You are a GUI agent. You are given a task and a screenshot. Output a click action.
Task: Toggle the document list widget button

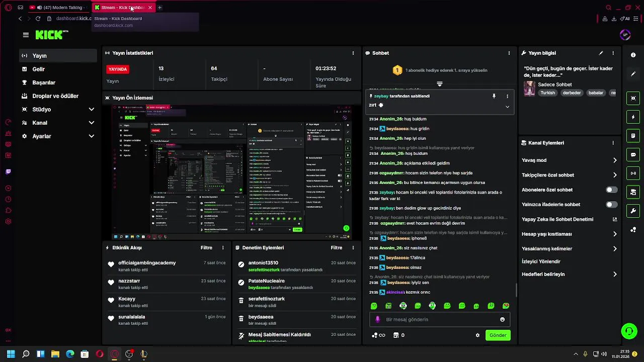click(x=633, y=136)
